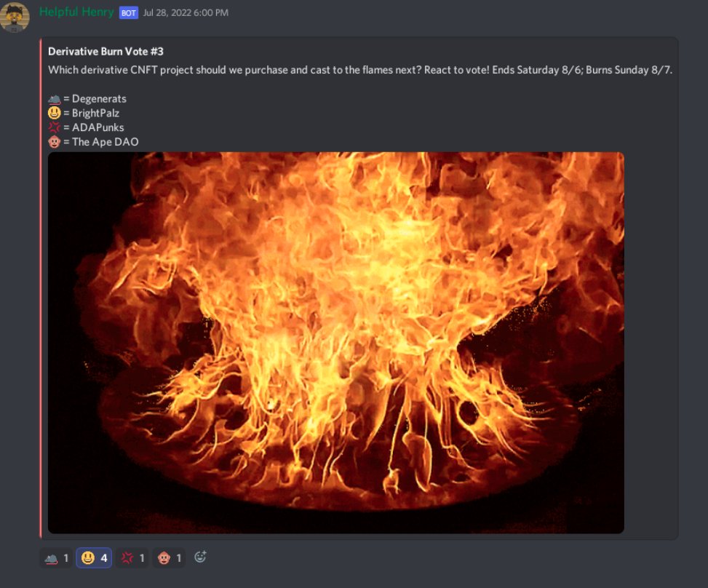
Task: Click the Degenerats reaction count of 1
Action: point(66,557)
